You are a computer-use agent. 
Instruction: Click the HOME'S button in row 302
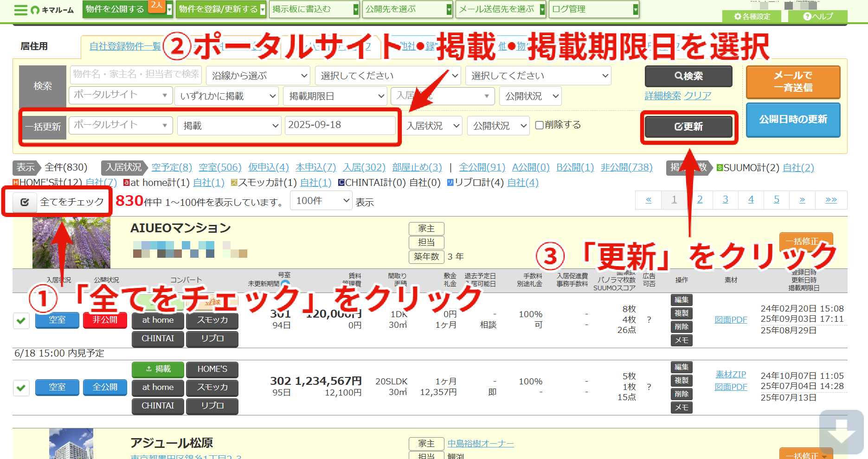[x=212, y=369]
